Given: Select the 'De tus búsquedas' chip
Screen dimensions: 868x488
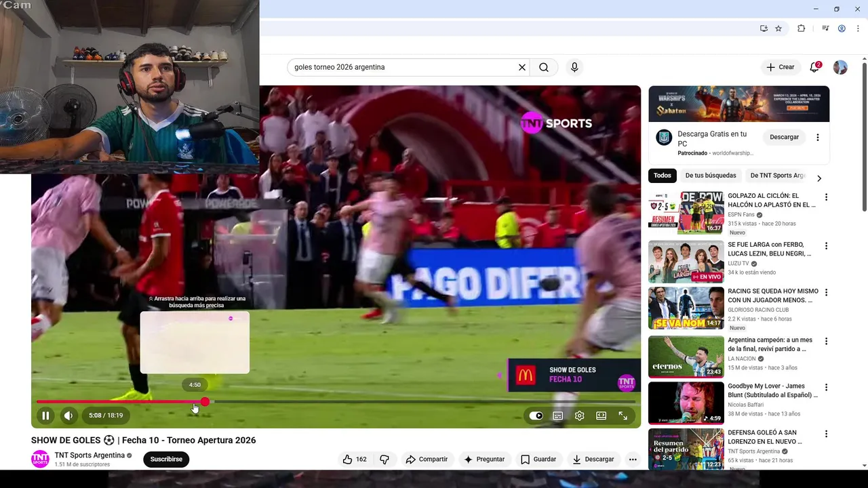Looking at the screenshot, I should 710,176.
